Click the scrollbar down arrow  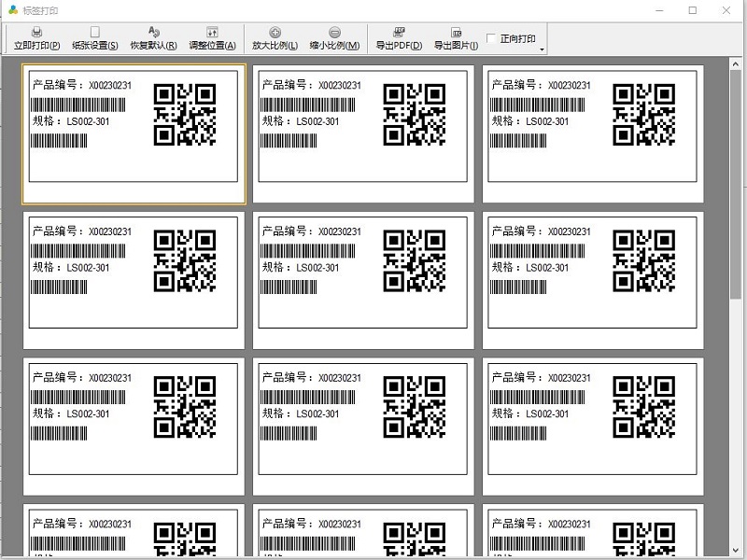coord(735,551)
